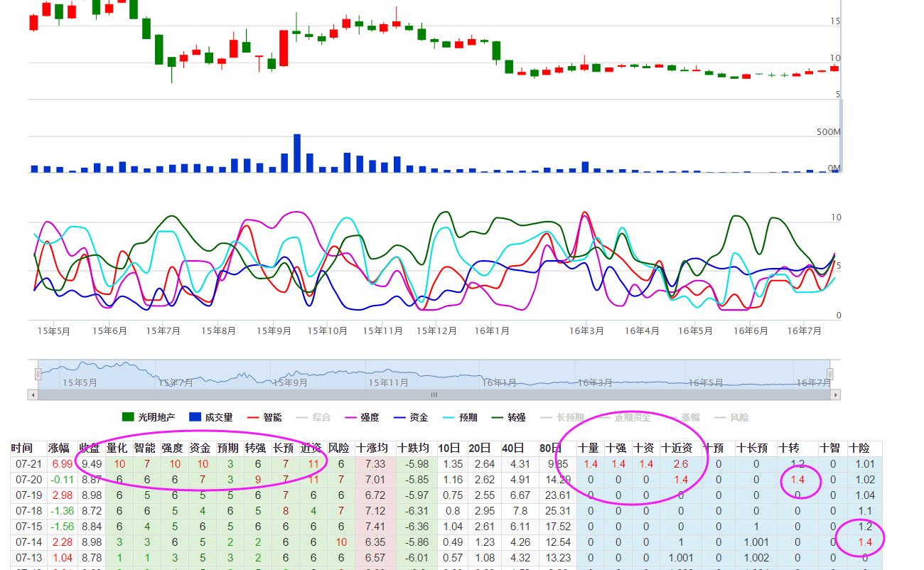924x570 pixels.
Task: Enable the greyed-out 长预期 legend item
Action: click(562, 417)
